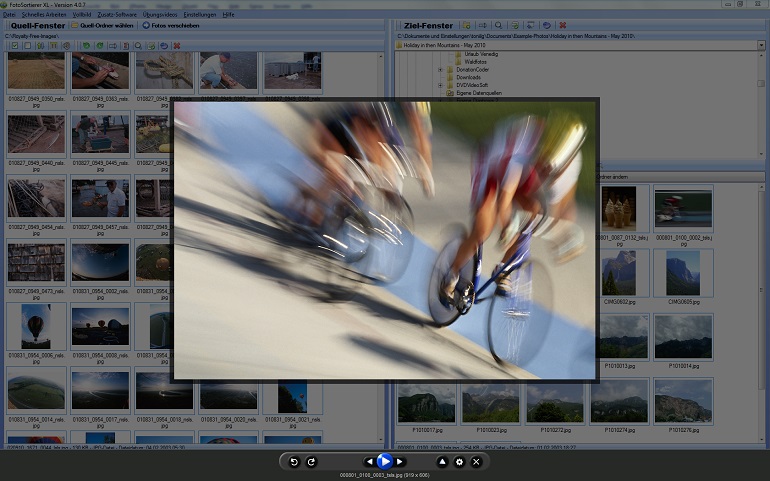
Task: Select balloon thumbnail 010831_0954_0006_rels.jpg
Action: tap(36, 327)
